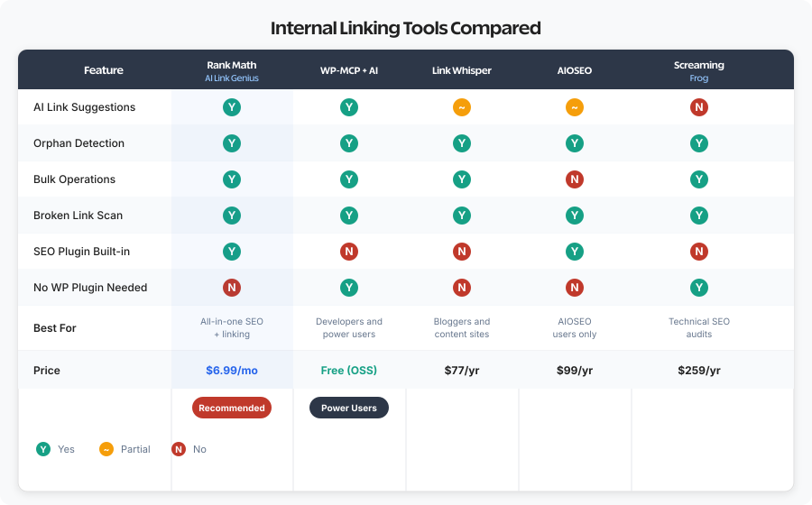812x505 pixels.
Task: Click 'Developers and power users' text
Action: pyautogui.click(x=349, y=327)
